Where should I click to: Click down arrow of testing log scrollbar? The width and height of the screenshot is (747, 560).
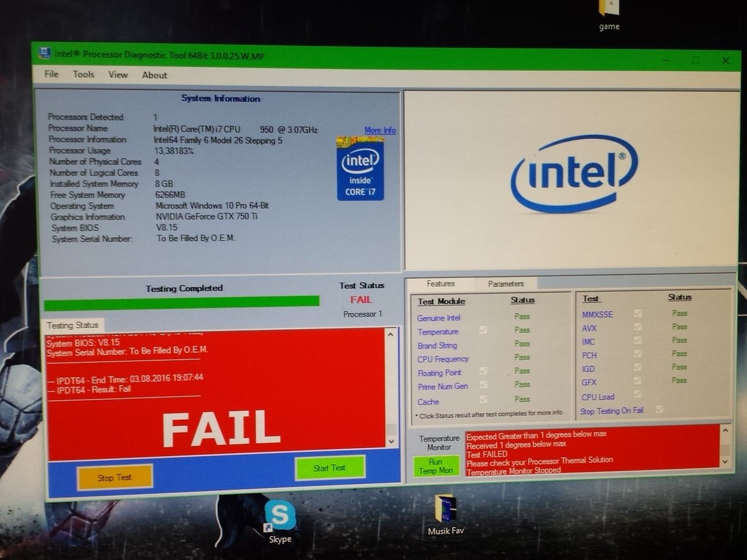[x=391, y=441]
